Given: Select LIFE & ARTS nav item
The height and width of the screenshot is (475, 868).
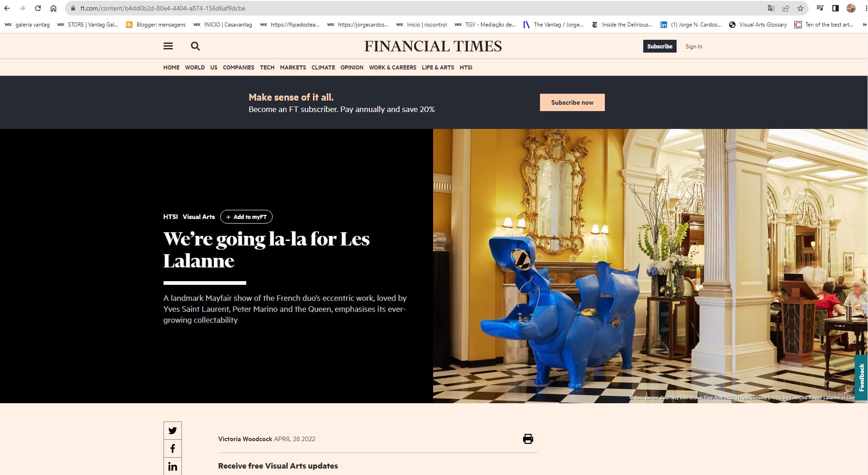Looking at the screenshot, I should [x=438, y=67].
